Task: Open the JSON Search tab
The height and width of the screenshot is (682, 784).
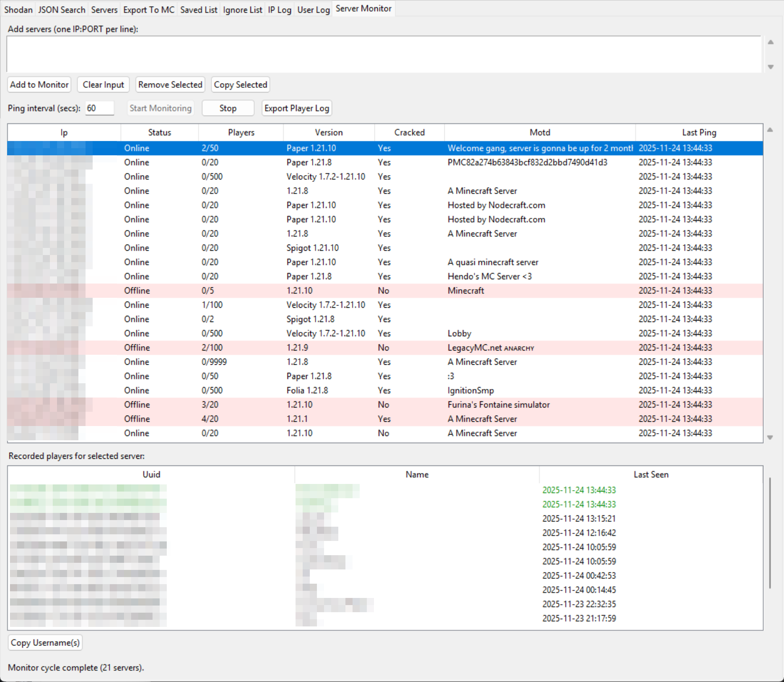Action: pos(62,9)
